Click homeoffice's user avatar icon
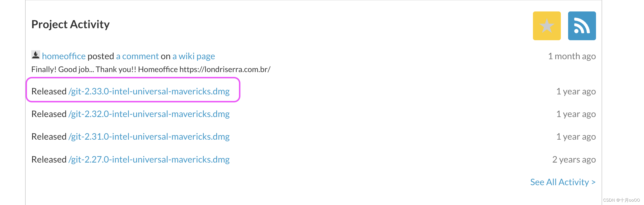 point(36,55)
